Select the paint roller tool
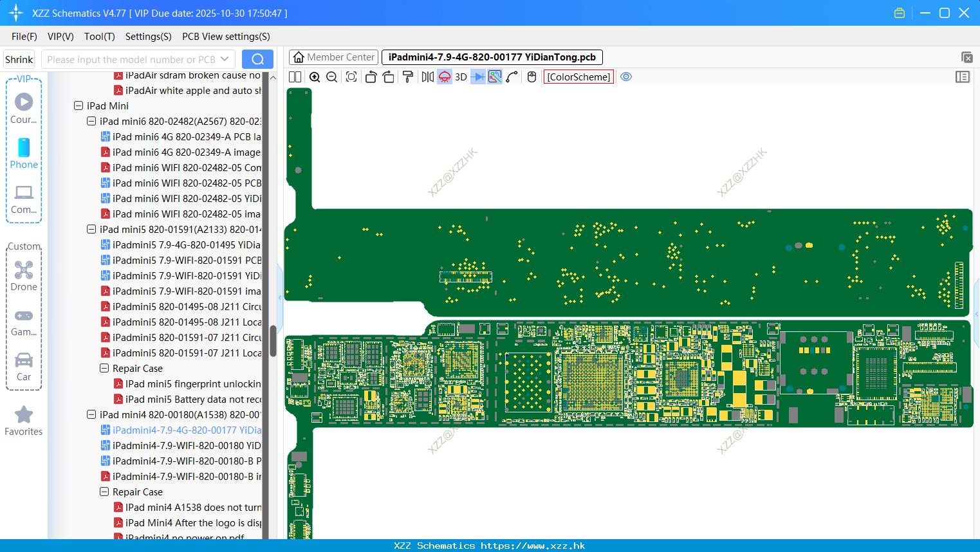The width and height of the screenshot is (980, 552). [x=408, y=77]
